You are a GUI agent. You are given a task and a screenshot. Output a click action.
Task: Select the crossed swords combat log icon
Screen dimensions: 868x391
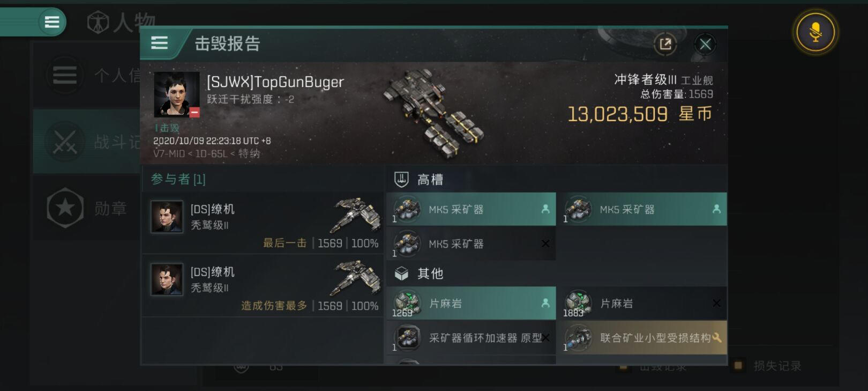point(65,142)
